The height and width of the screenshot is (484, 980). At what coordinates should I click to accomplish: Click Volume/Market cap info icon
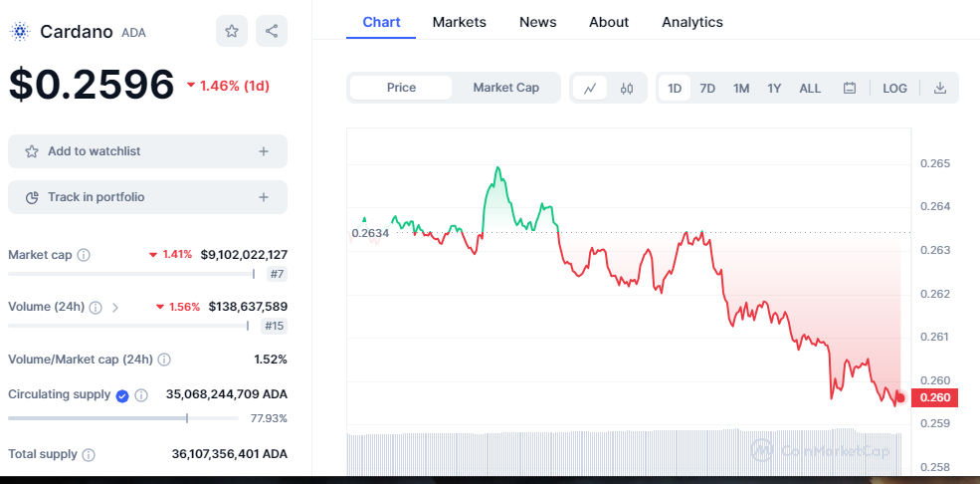[x=164, y=360]
